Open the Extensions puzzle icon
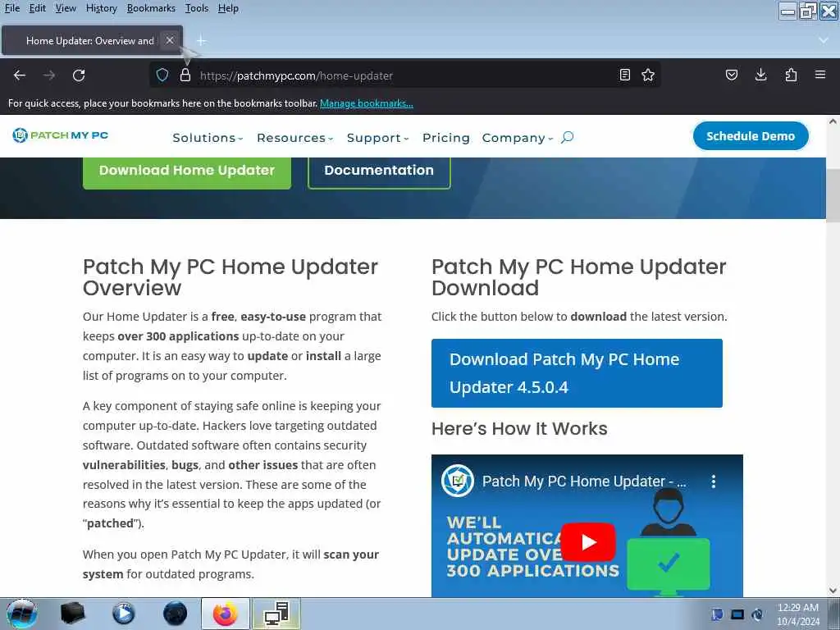The width and height of the screenshot is (840, 630). 791,75
